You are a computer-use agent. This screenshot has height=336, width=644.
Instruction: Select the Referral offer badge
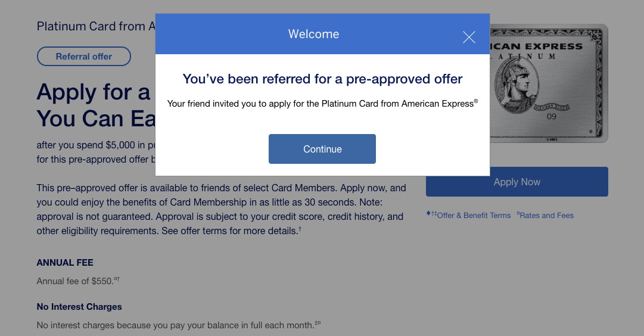84,56
